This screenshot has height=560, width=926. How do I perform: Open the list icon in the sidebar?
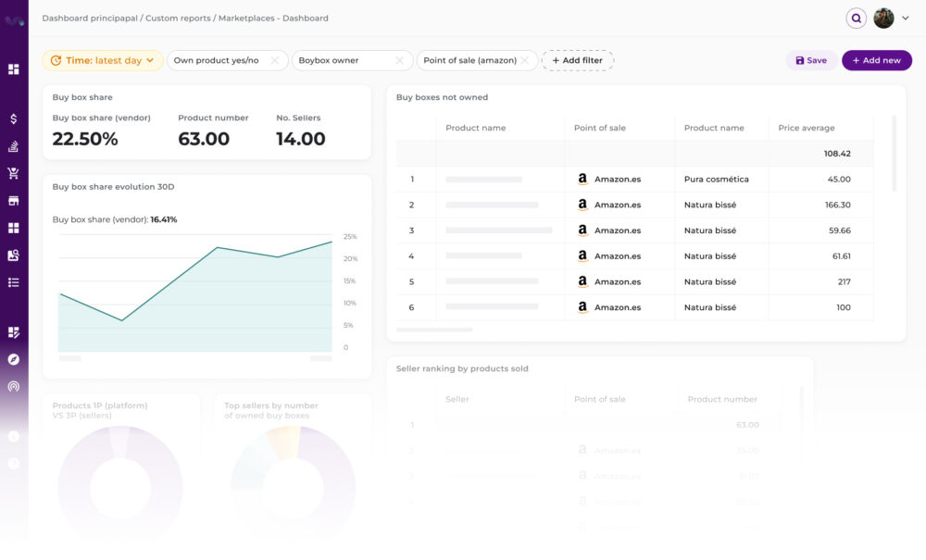14,282
